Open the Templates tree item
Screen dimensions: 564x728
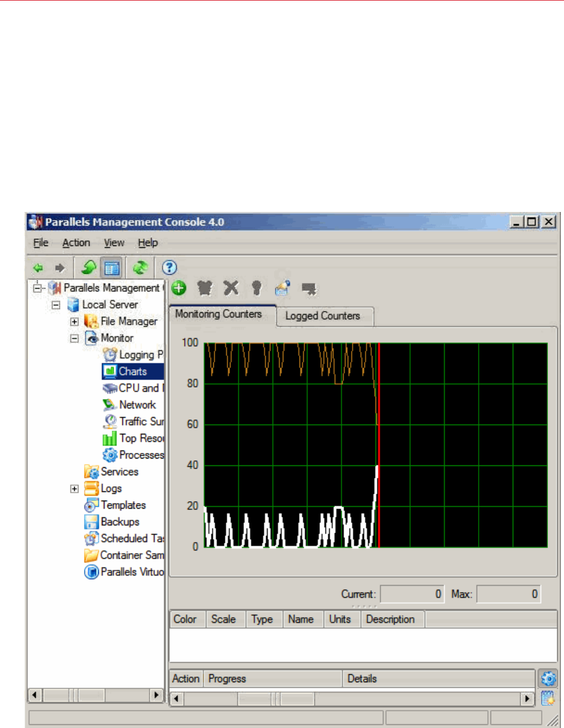123,505
